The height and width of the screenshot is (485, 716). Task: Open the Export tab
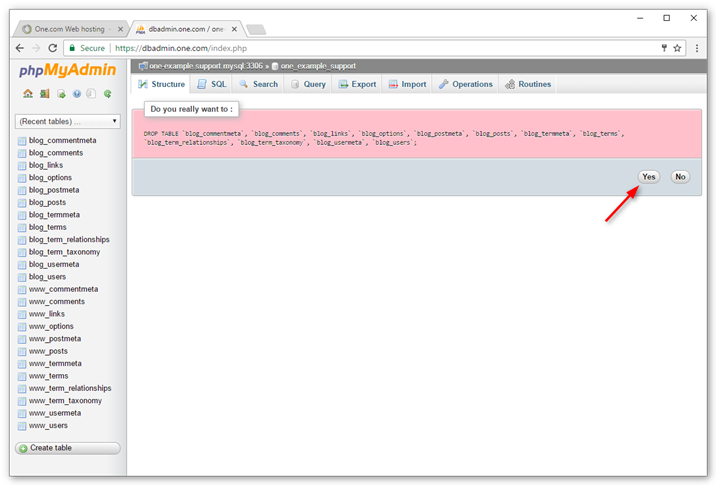357,84
